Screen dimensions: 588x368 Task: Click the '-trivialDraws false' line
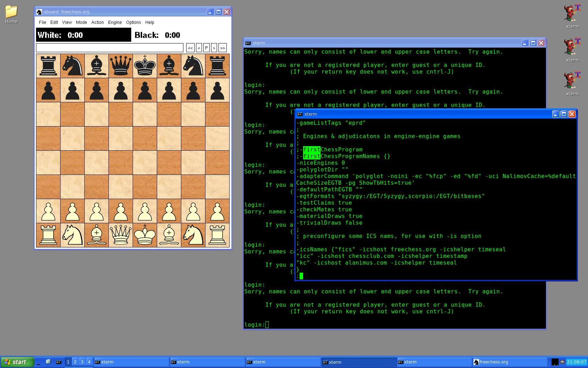point(329,223)
